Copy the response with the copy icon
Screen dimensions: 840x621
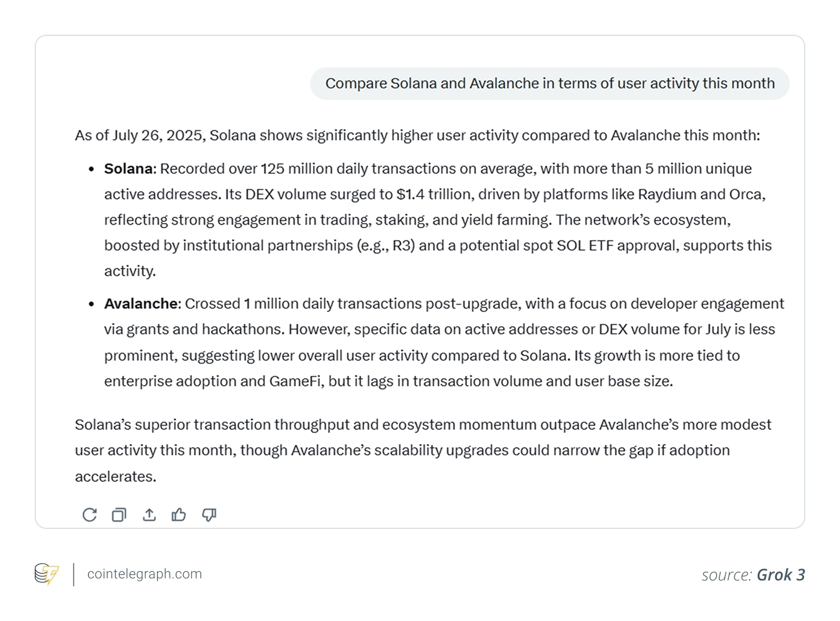point(119,514)
